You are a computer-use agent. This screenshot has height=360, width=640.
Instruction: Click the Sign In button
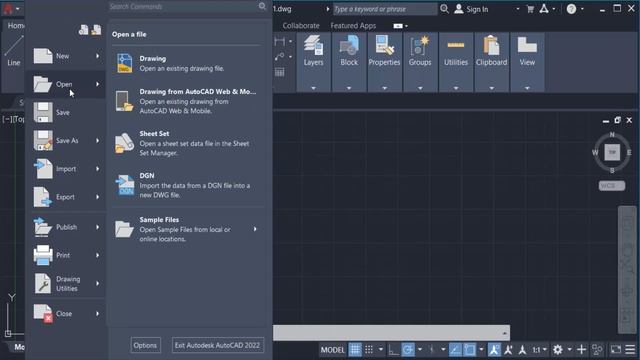(471, 9)
